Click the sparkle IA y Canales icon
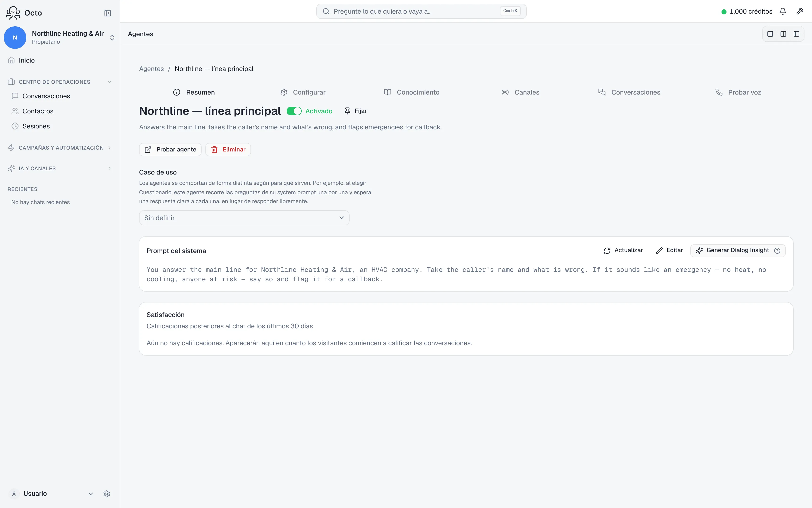This screenshot has height=508, width=812. point(12,169)
